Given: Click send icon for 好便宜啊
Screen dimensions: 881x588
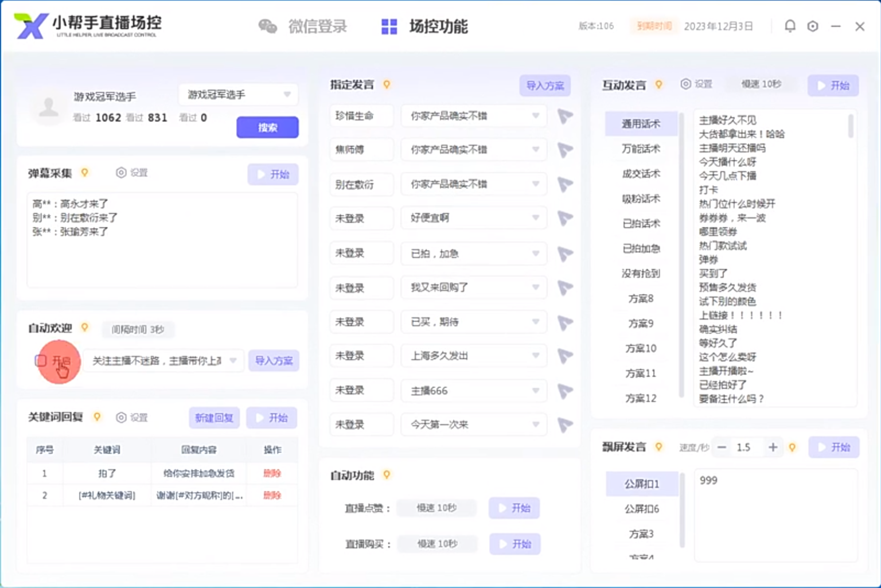Looking at the screenshot, I should [x=565, y=219].
